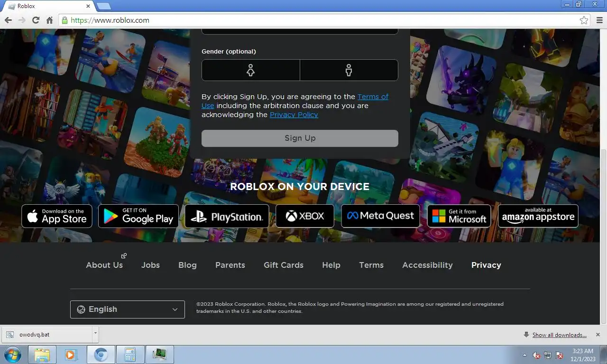
Task: Open the Download on the App Store badge
Action: coord(57,216)
